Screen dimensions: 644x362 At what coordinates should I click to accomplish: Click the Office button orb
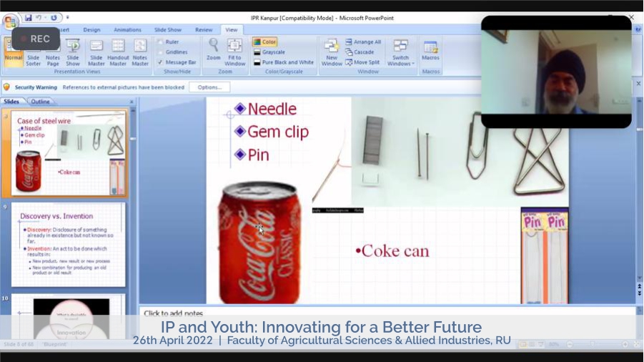[9, 21]
